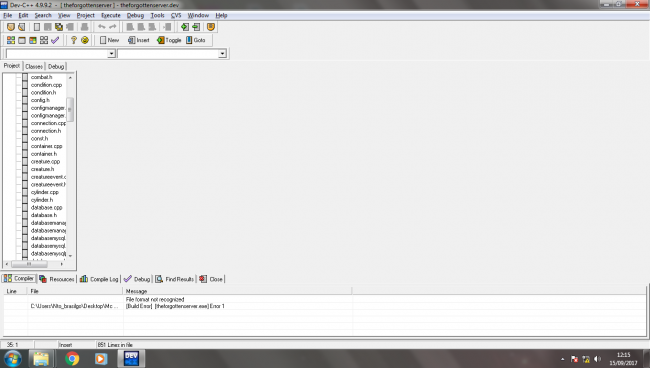Click the Compile icon in toolbar
650x368 pixels.
click(11, 40)
